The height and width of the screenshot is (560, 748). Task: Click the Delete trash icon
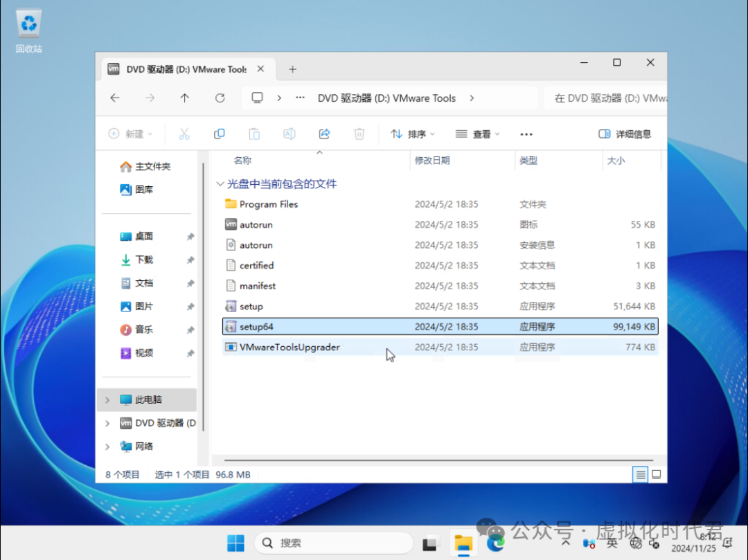(x=359, y=134)
